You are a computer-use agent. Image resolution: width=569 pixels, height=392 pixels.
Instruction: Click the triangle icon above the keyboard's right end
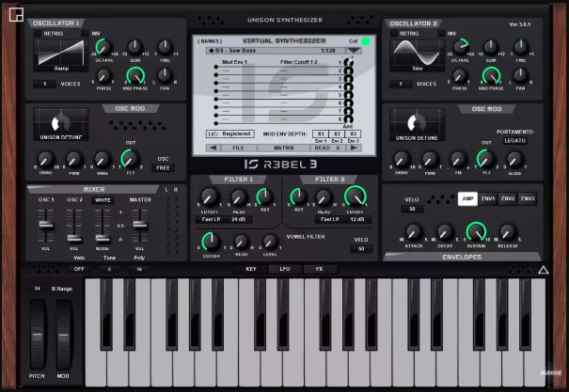click(543, 270)
